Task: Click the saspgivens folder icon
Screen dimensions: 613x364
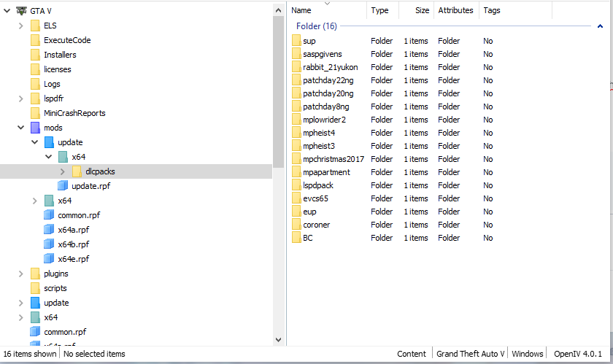Action: pyautogui.click(x=296, y=54)
